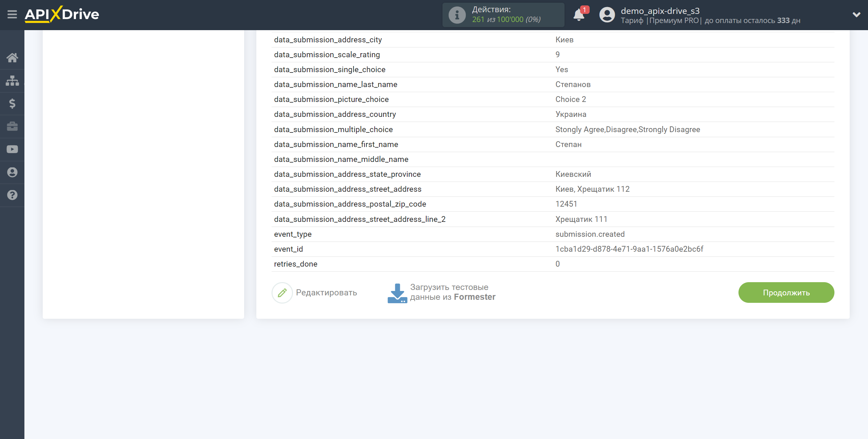Select value Хрещатик 111
Screen dimensions: 868x439
click(581, 219)
